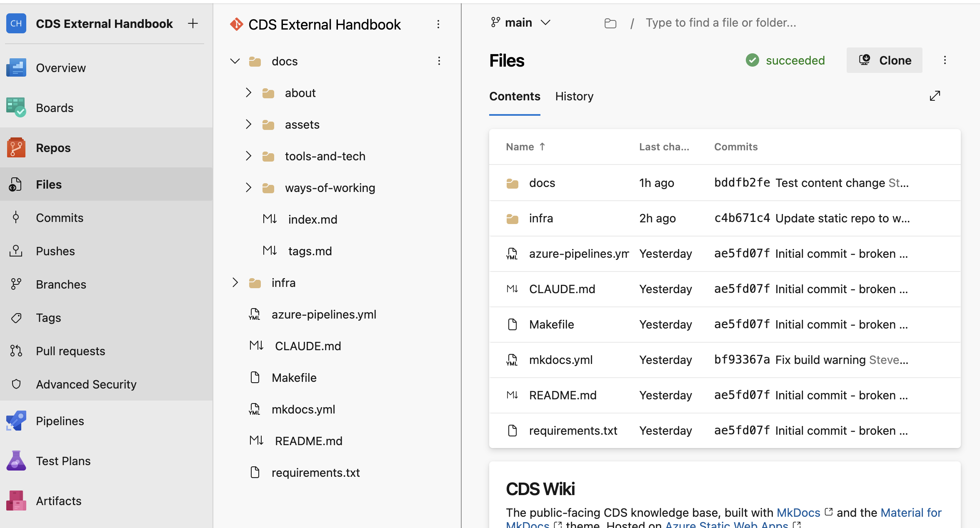Open the Pipelines rocket icon
Image resolution: width=980 pixels, height=528 pixels.
16,421
